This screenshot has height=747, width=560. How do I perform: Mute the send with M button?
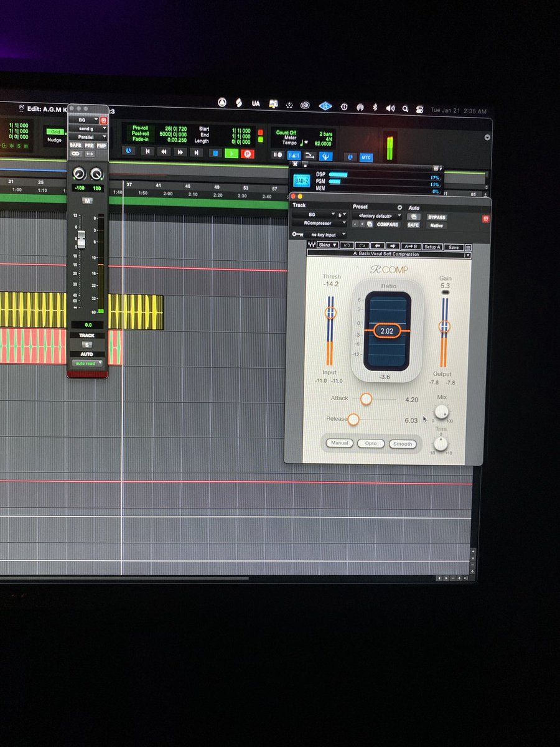pyautogui.click(x=88, y=200)
